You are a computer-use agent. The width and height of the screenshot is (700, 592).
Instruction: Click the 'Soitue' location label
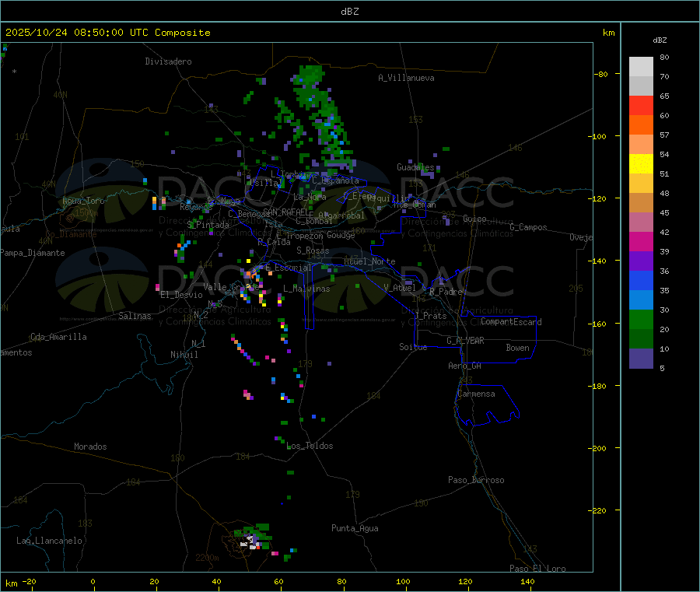(x=413, y=347)
